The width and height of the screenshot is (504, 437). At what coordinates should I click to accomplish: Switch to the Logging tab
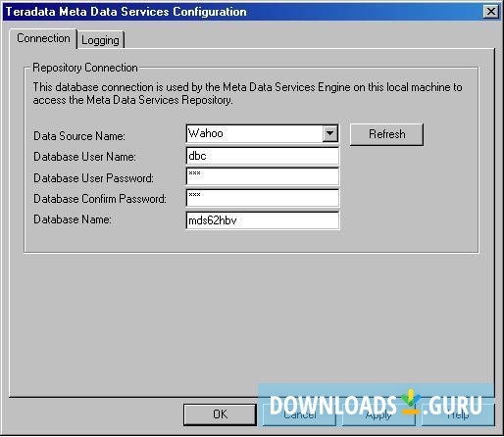click(100, 40)
